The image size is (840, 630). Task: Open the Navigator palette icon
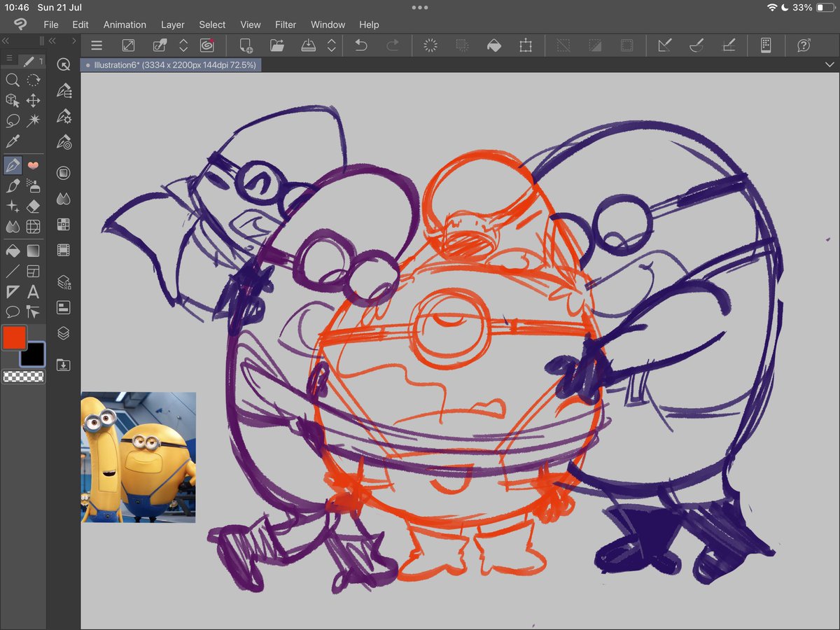pos(64,307)
